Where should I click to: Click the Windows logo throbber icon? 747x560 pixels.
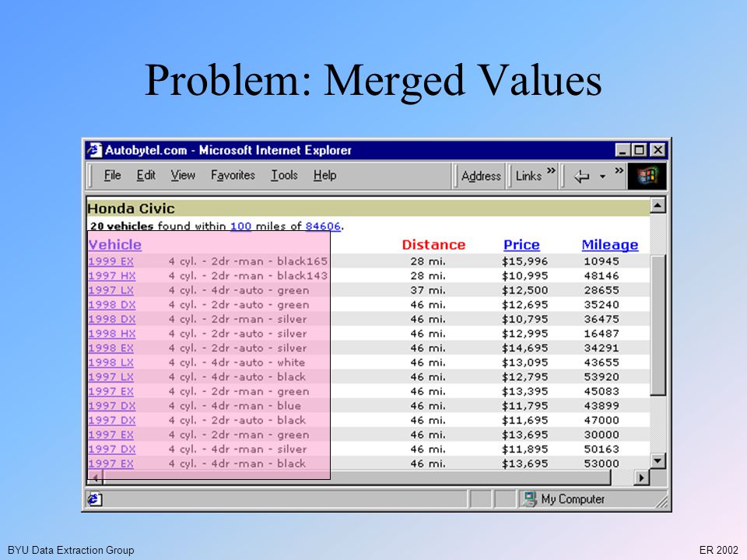point(647,177)
